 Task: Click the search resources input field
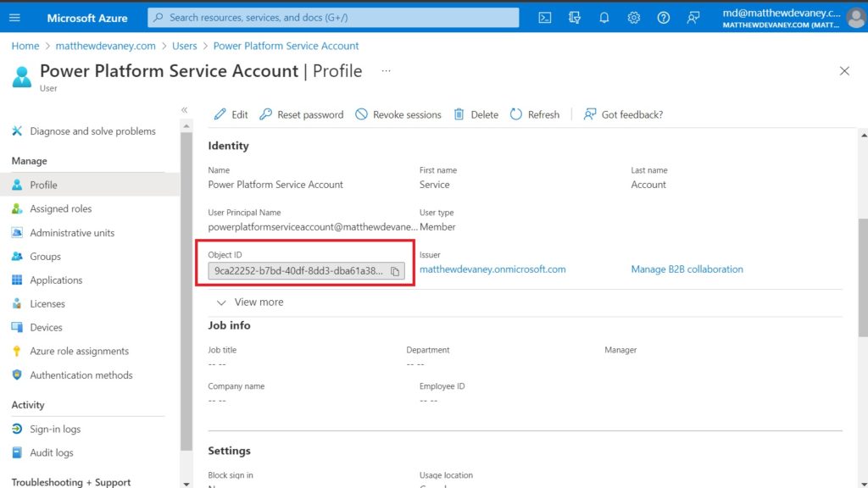point(333,18)
